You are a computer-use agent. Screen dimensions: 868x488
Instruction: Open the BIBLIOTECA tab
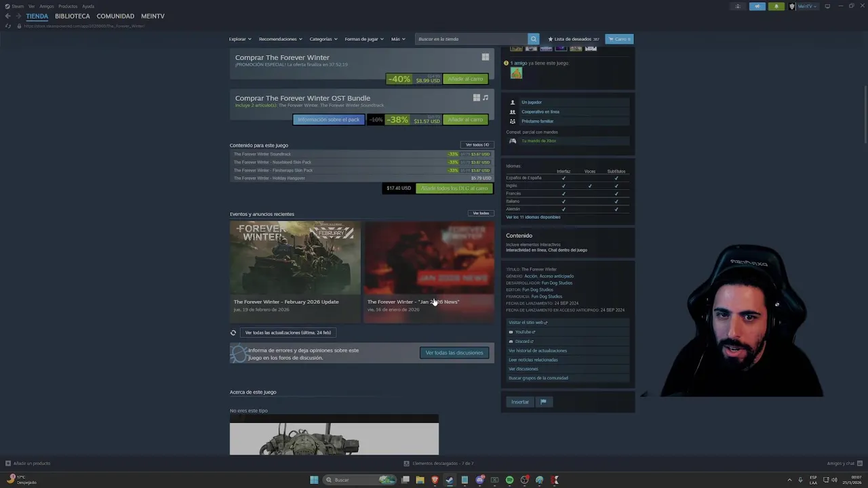click(x=73, y=16)
